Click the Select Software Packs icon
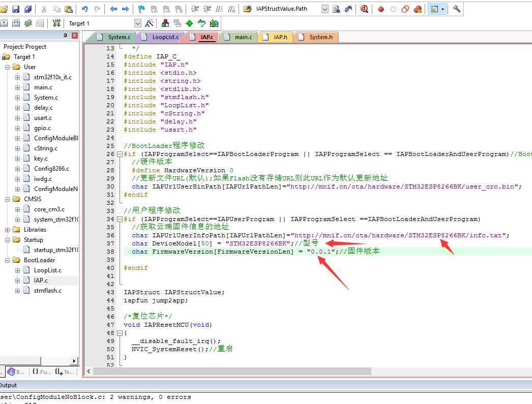Viewport: 532px width, 404px height. [x=202, y=23]
